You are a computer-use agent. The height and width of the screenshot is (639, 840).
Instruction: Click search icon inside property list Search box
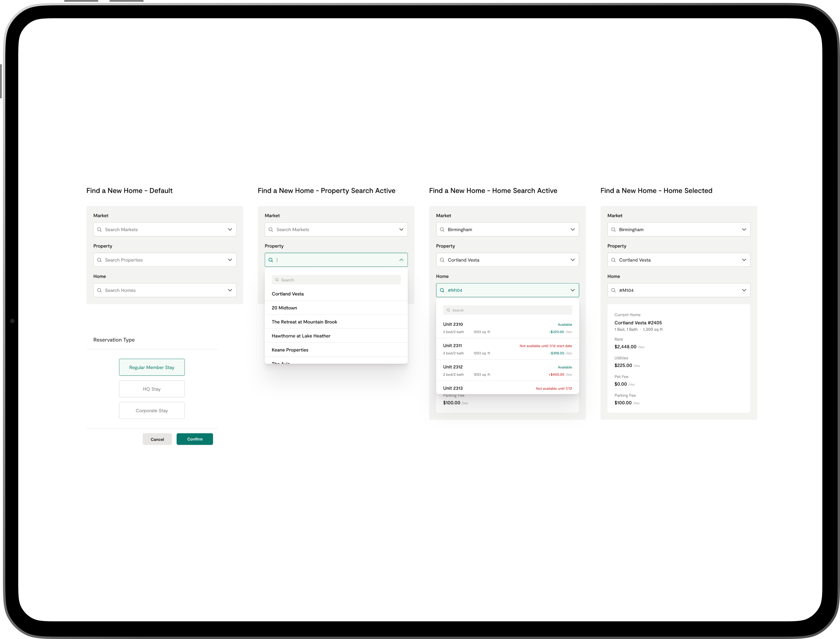coord(277,280)
